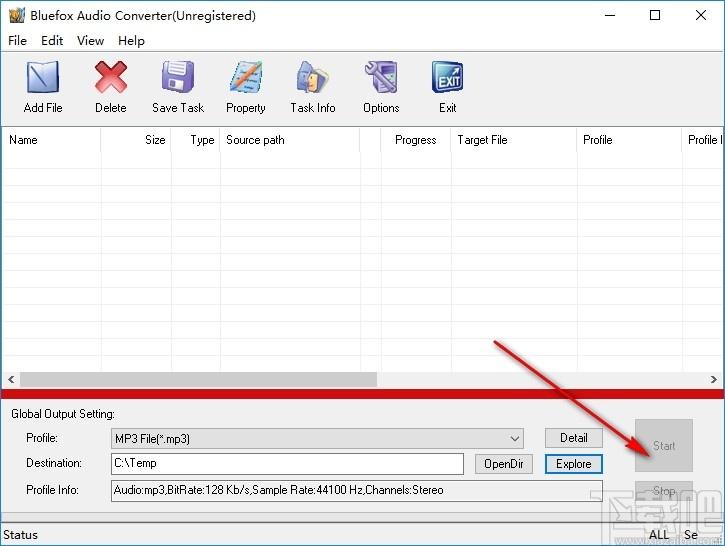The width and height of the screenshot is (725, 546).
Task: Open the File menu
Action: [18, 41]
